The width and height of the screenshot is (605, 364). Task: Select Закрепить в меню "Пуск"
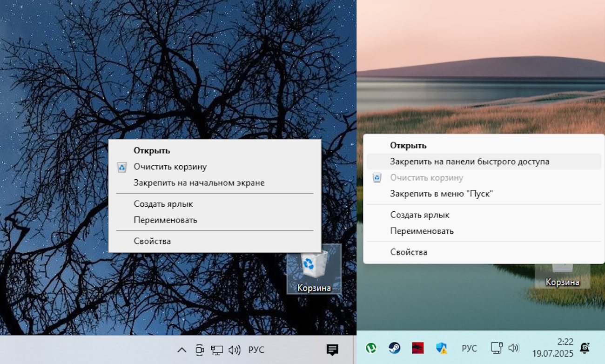tap(484, 194)
